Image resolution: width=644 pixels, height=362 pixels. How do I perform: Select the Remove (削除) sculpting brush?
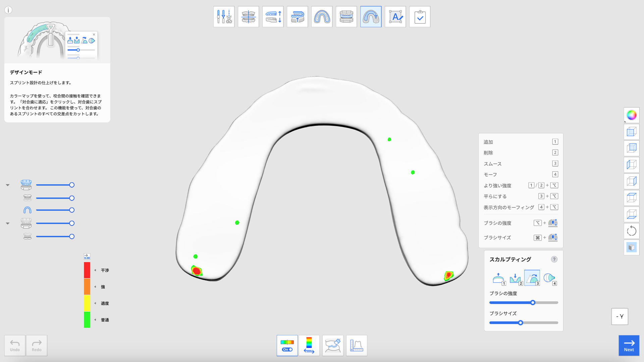pos(516,278)
